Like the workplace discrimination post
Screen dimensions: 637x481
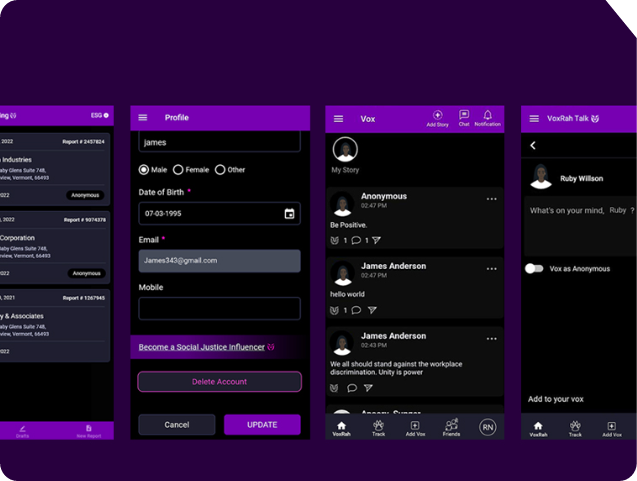pyautogui.click(x=334, y=388)
